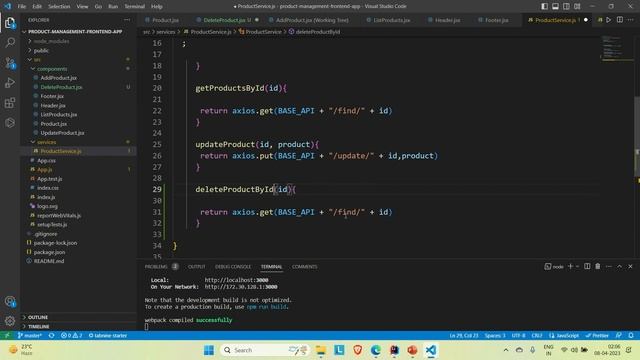Customize layout icon in title bar
This screenshot has width=640, height=360.
(x=577, y=6)
